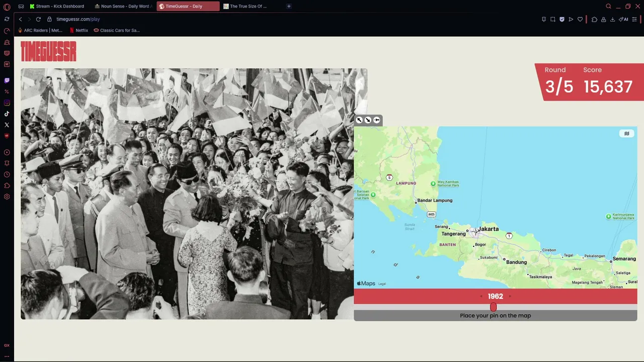Open the Opera menu logo

7,7
